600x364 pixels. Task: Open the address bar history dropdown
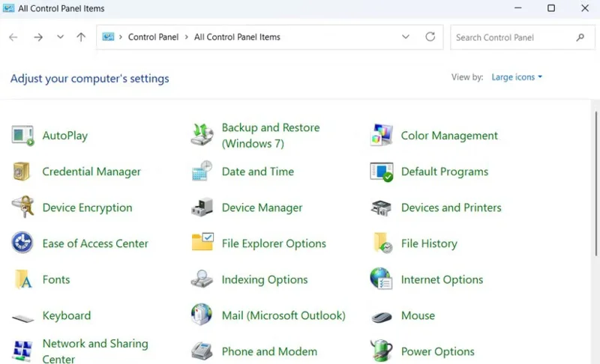pos(406,37)
